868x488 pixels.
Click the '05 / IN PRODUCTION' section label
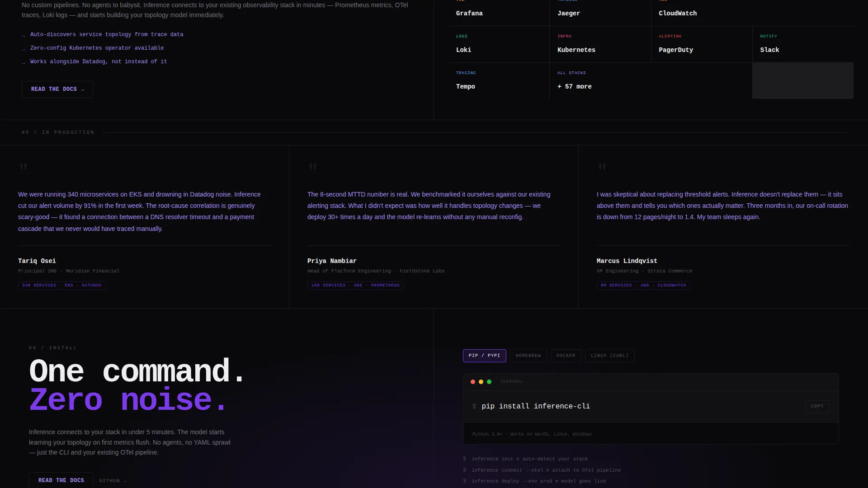(x=58, y=132)
